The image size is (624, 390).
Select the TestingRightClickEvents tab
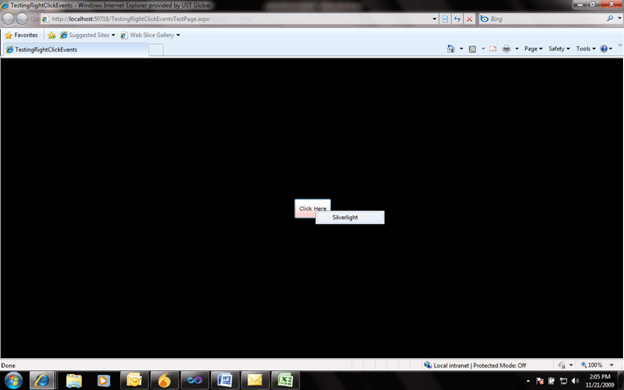[76, 49]
